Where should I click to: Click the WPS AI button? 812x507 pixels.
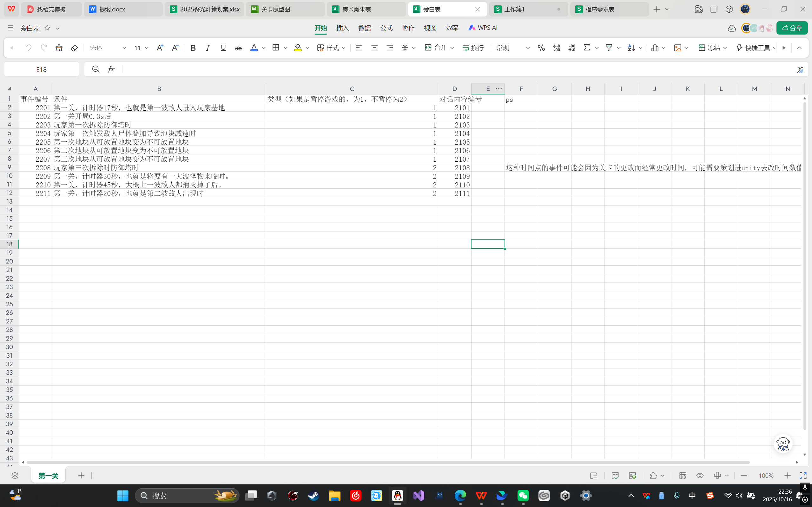pos(483,28)
